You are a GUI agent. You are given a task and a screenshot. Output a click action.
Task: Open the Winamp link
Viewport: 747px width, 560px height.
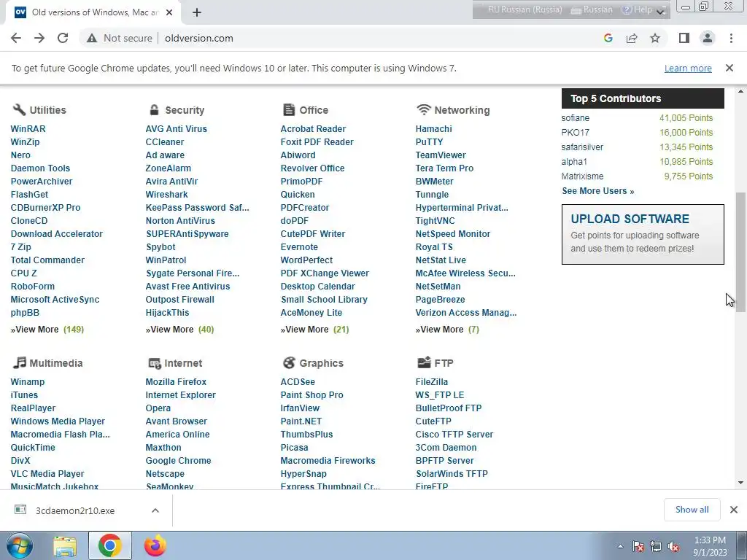[x=27, y=382]
